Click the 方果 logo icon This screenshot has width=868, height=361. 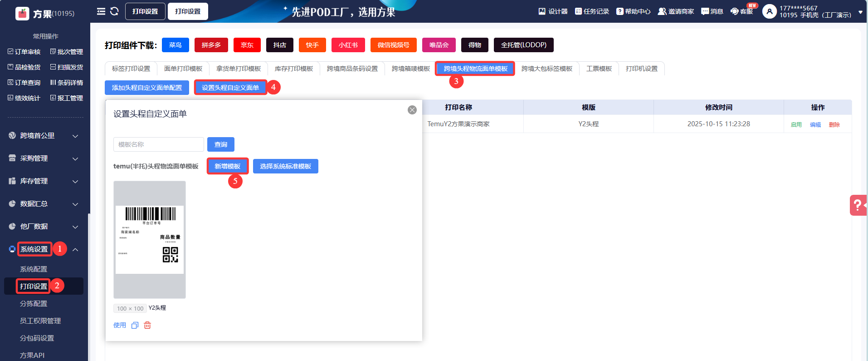point(22,14)
